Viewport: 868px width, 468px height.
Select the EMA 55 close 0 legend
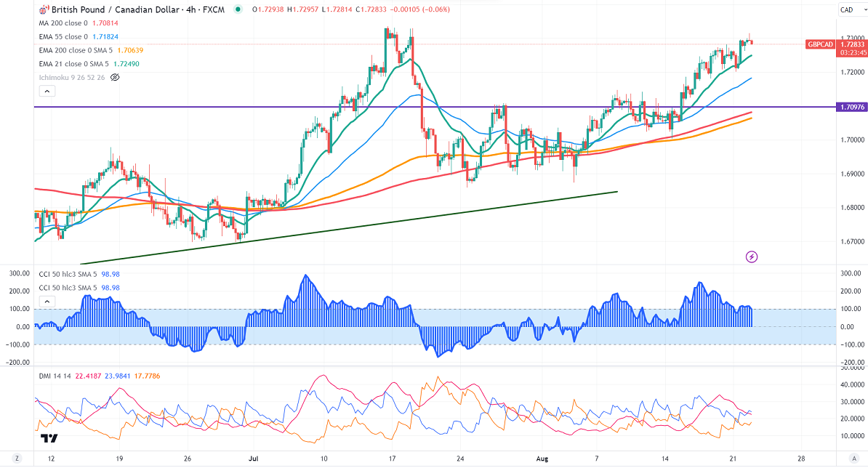(63, 36)
